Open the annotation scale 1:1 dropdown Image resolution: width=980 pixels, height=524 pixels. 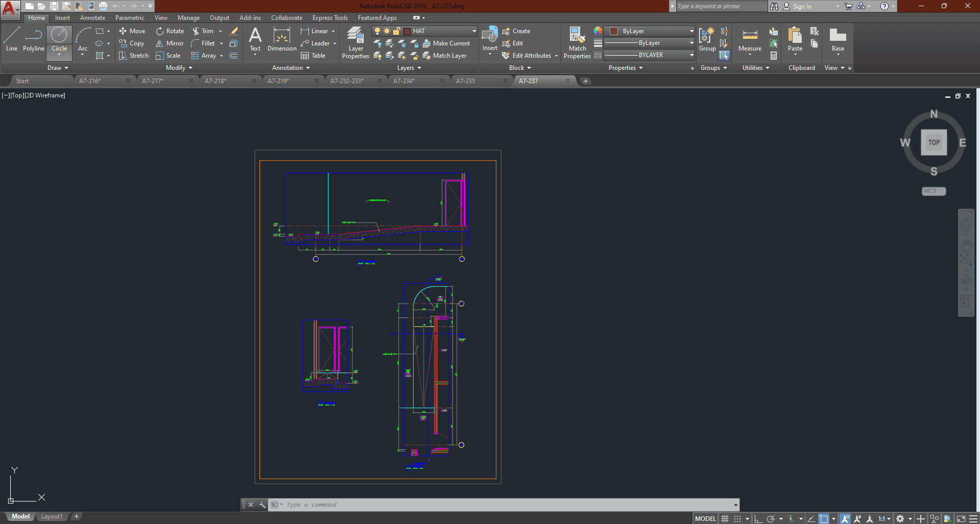pos(885,518)
